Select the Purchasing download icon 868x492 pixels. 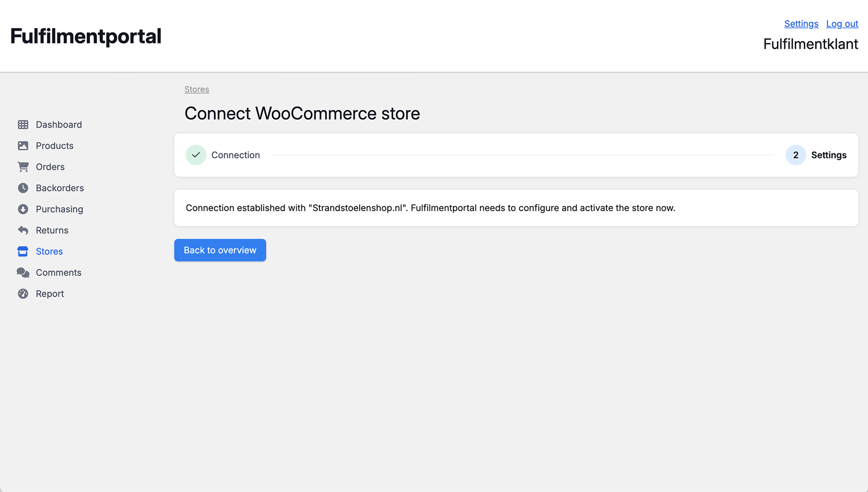pyautogui.click(x=23, y=209)
